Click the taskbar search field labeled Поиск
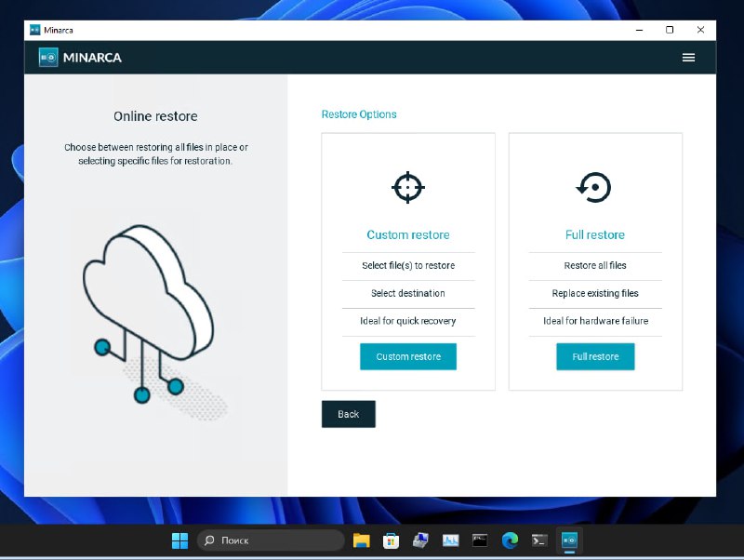 click(x=271, y=540)
